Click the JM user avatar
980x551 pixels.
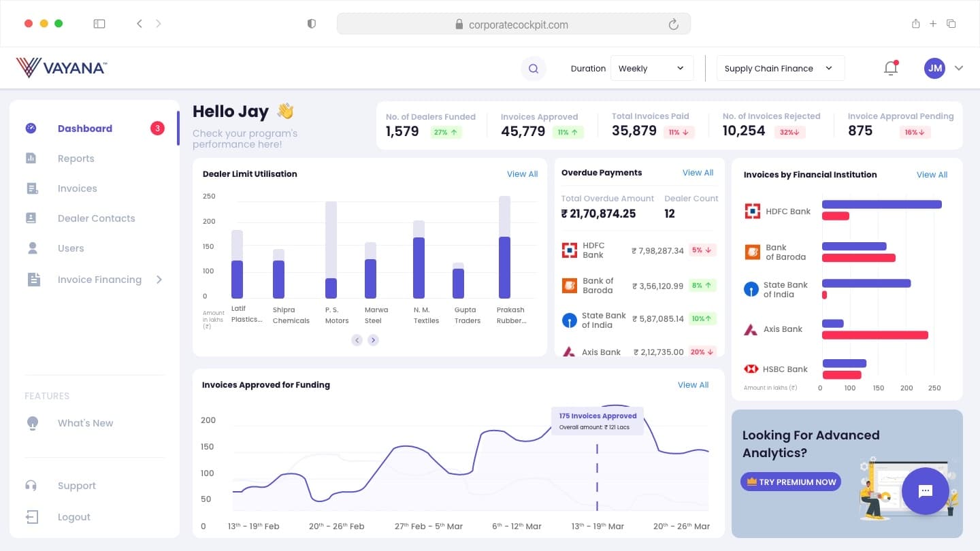tap(934, 68)
